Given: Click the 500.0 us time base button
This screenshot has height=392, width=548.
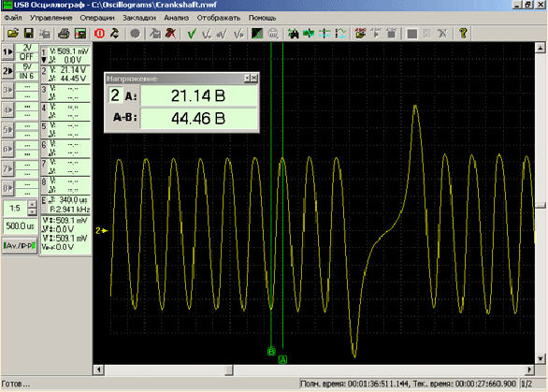Looking at the screenshot, I should [20, 226].
